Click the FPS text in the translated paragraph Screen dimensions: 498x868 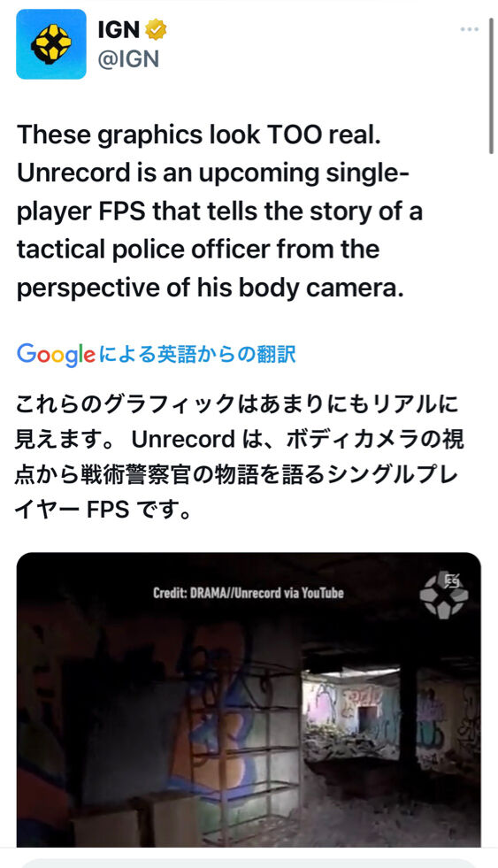pyautogui.click(x=107, y=510)
